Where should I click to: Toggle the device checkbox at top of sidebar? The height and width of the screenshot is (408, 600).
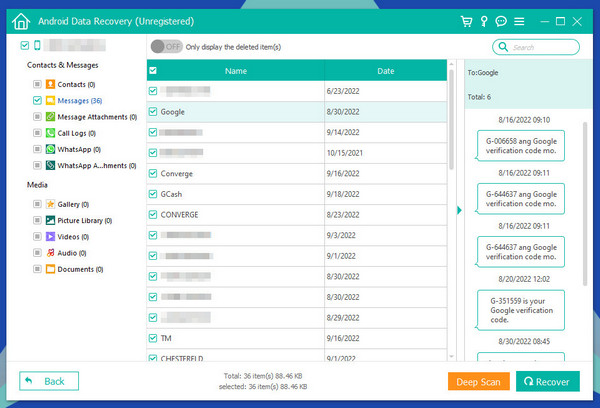[x=24, y=46]
